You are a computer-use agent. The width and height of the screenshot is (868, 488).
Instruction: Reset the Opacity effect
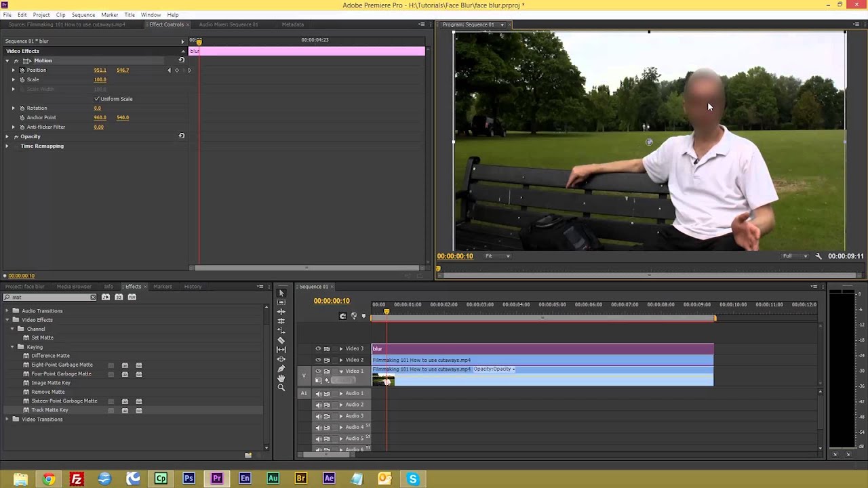click(x=181, y=136)
